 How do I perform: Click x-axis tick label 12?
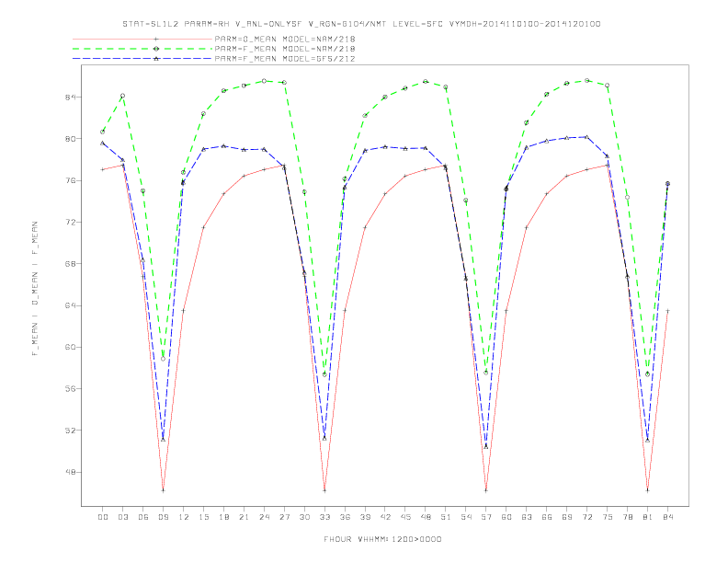pos(184,517)
